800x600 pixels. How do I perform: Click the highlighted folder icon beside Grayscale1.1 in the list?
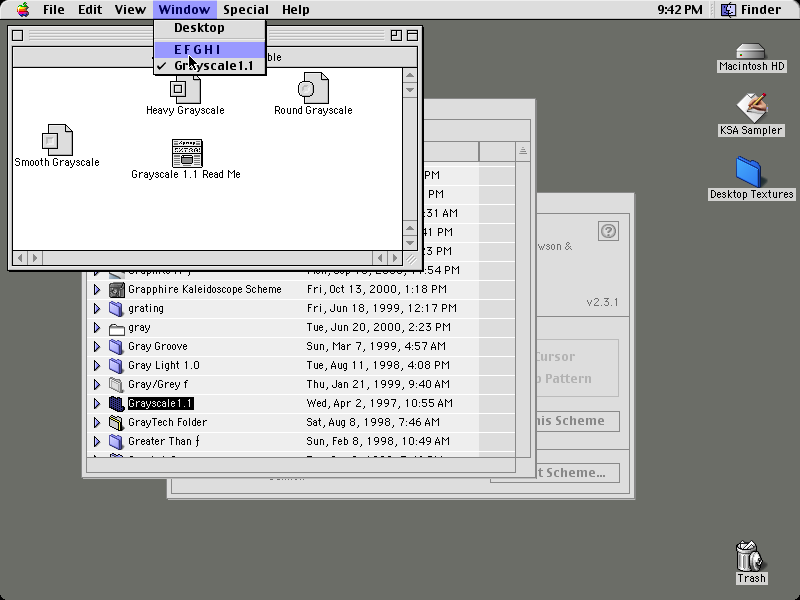click(117, 404)
